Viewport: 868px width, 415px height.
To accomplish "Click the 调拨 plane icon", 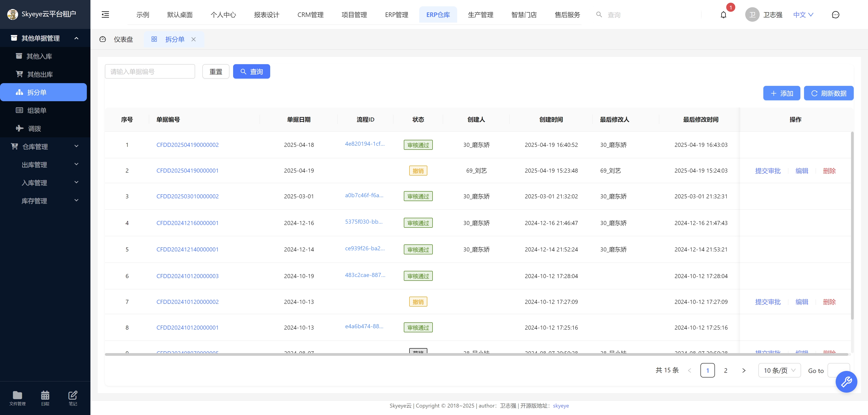I will [x=19, y=128].
